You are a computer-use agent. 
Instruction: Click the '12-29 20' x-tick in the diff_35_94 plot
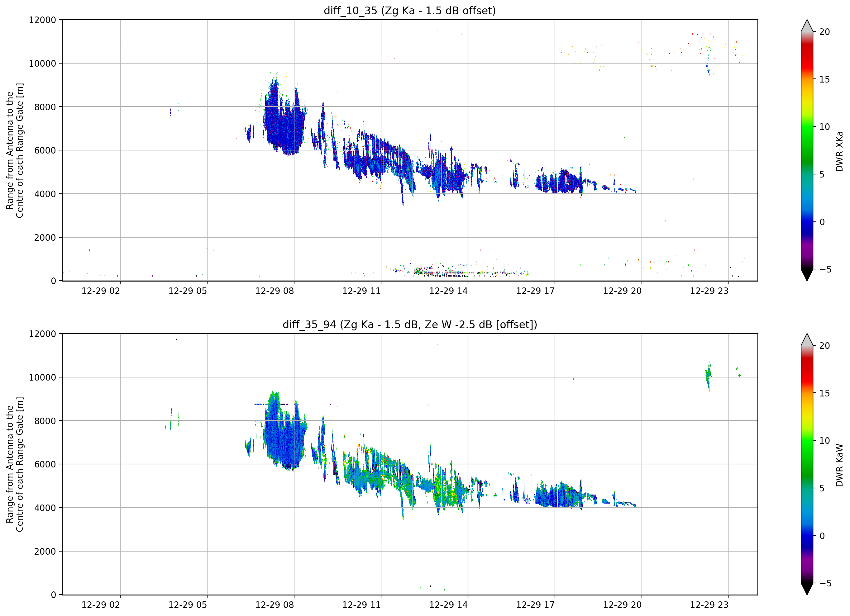click(x=623, y=605)
